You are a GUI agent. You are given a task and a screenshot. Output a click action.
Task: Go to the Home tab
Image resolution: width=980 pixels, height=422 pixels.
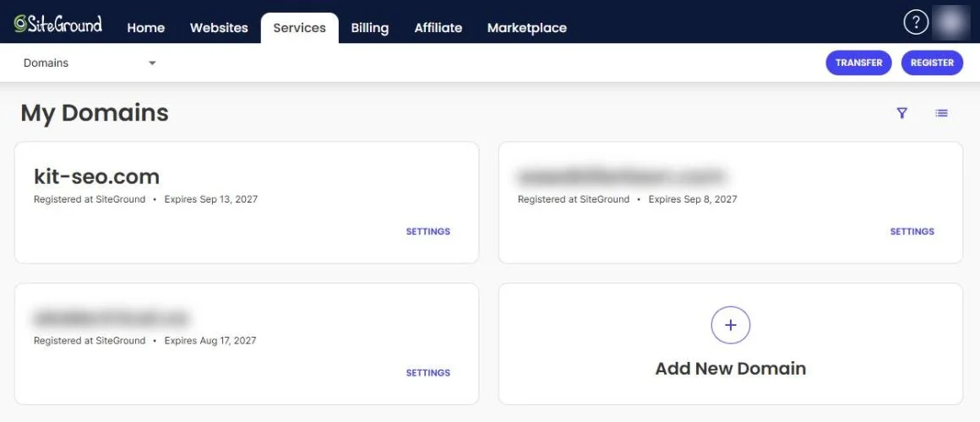click(145, 28)
